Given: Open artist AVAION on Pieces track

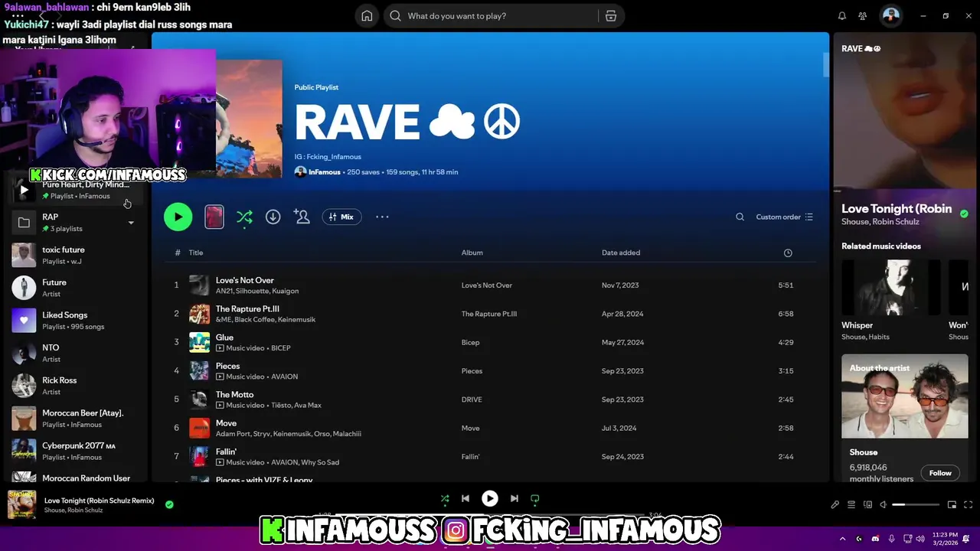Looking at the screenshot, I should tap(284, 377).
